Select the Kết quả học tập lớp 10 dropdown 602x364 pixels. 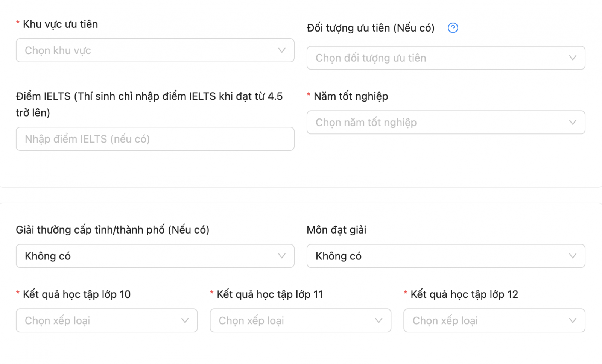(x=102, y=320)
